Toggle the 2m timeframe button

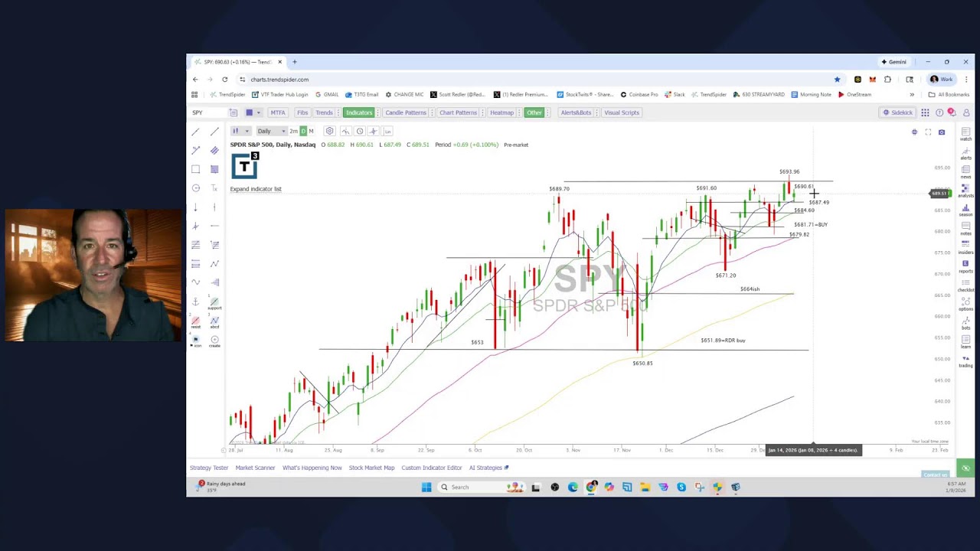click(293, 131)
